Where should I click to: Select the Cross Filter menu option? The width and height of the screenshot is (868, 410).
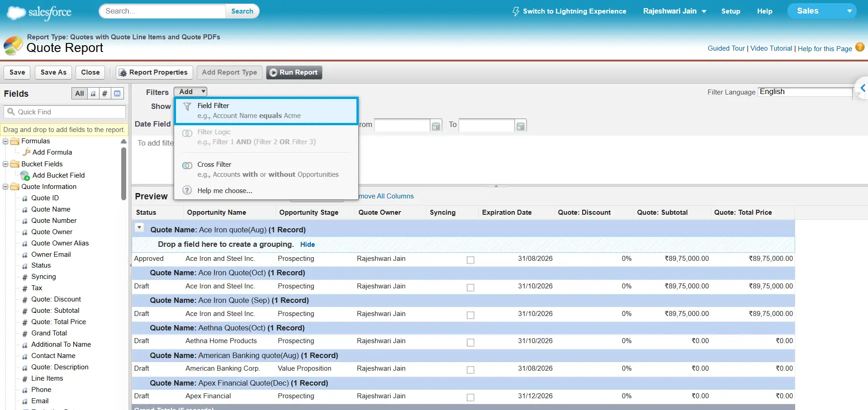pyautogui.click(x=266, y=170)
